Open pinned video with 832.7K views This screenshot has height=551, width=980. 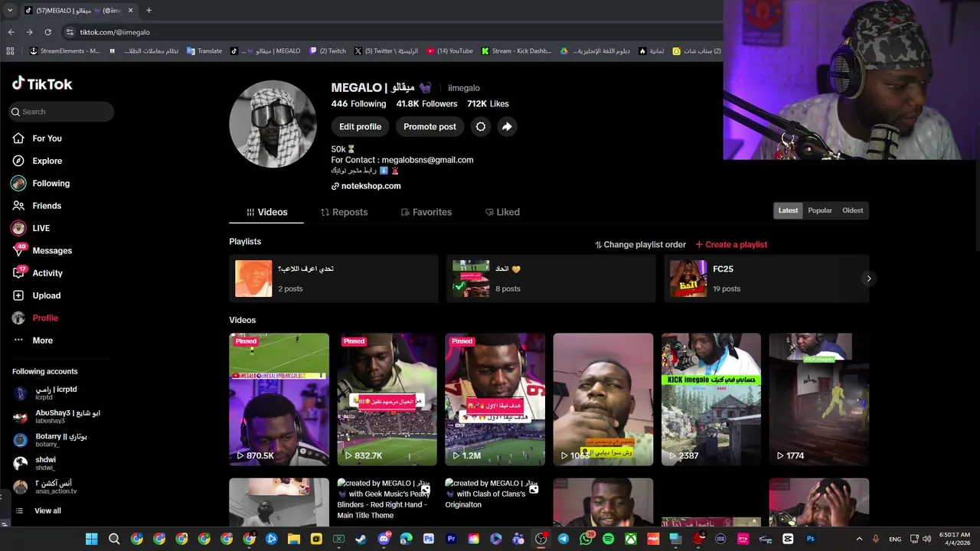pyautogui.click(x=387, y=399)
